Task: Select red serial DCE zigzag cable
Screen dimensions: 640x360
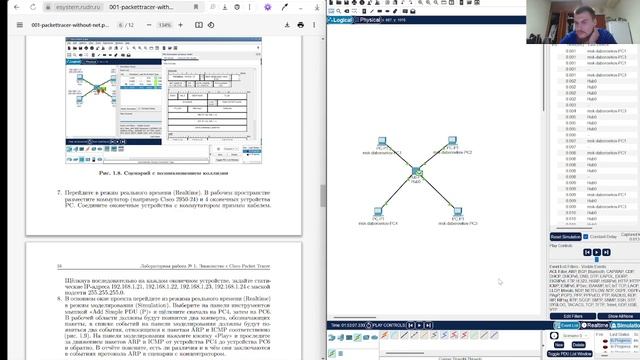Action: [454, 336]
